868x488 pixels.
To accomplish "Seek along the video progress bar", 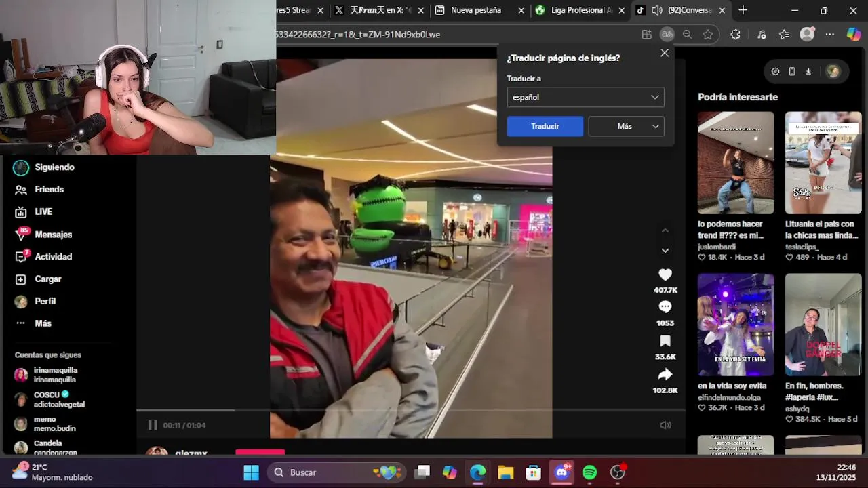I will 411,410.
